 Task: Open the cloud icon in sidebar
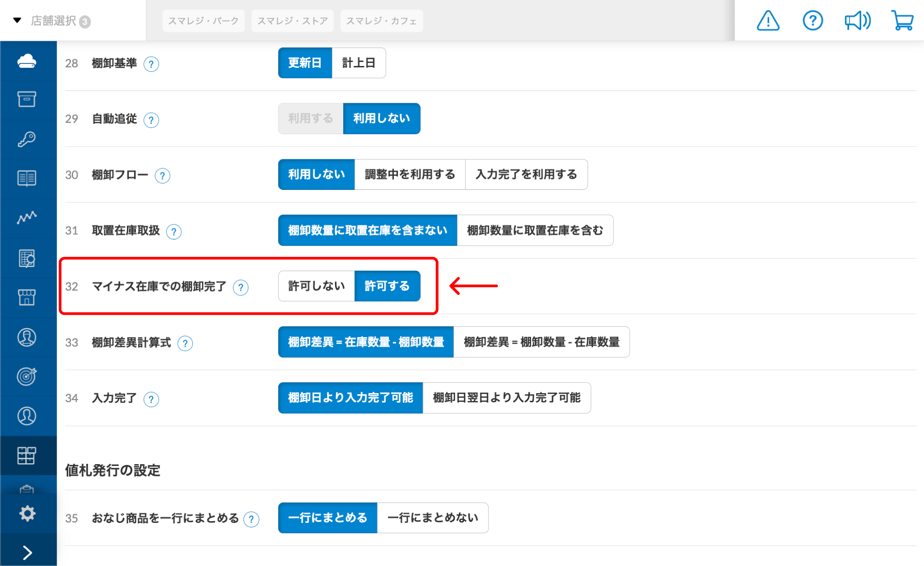(27, 61)
